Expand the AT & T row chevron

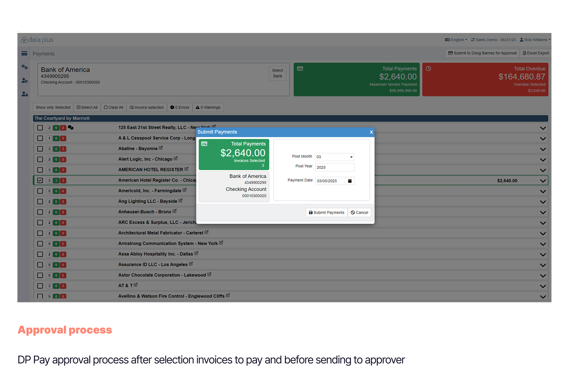(543, 286)
